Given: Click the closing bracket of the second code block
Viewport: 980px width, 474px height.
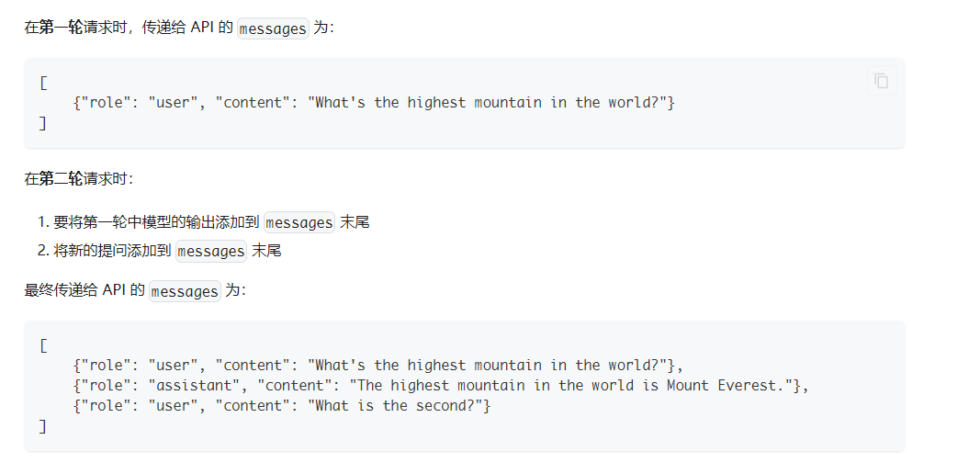Looking at the screenshot, I should pyautogui.click(x=43, y=426).
